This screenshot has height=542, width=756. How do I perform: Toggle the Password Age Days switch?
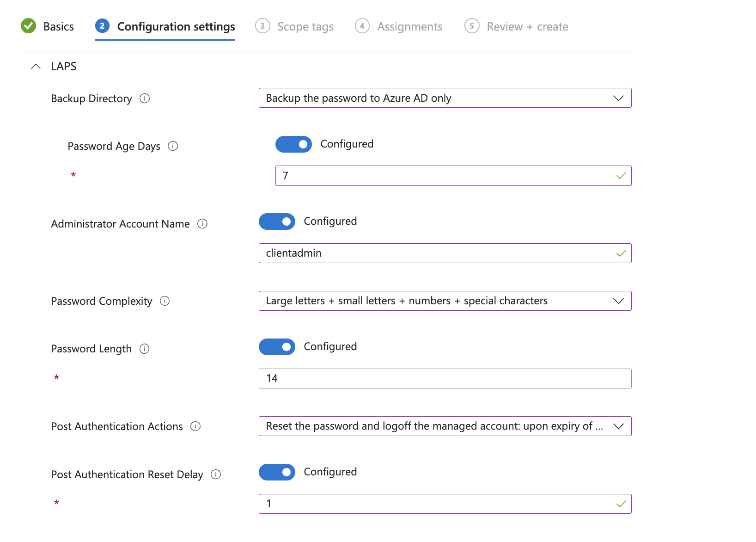coord(293,144)
